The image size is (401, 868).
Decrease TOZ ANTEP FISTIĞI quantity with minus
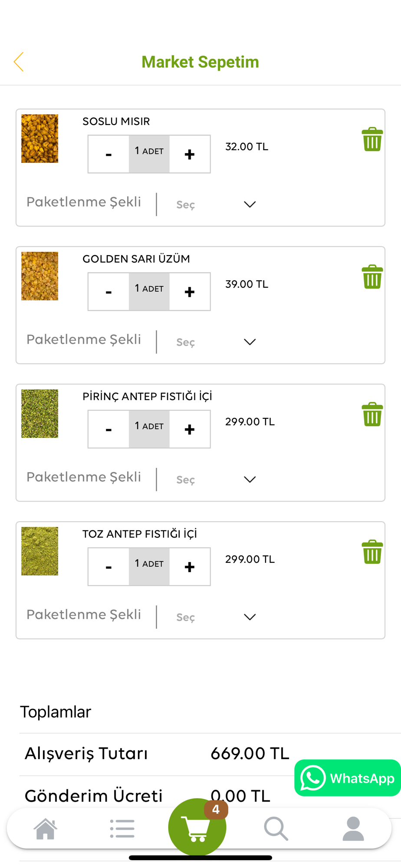pyautogui.click(x=108, y=567)
